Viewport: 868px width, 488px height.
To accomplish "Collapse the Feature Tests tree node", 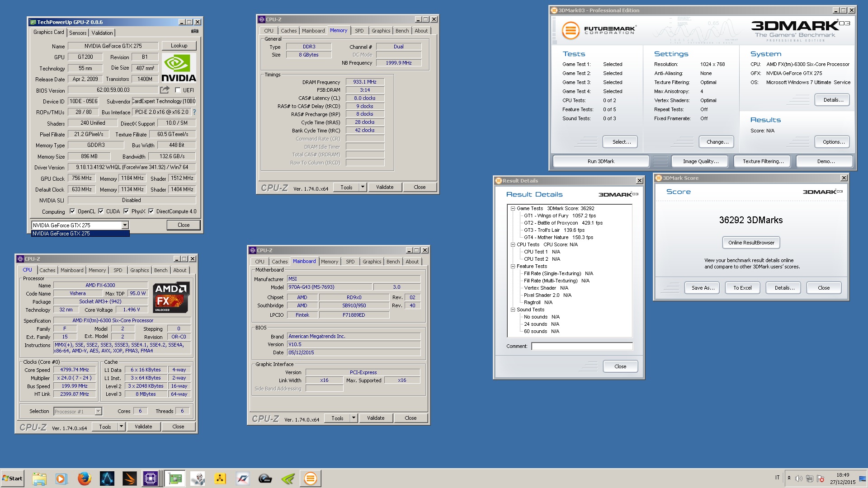I will click(x=513, y=266).
